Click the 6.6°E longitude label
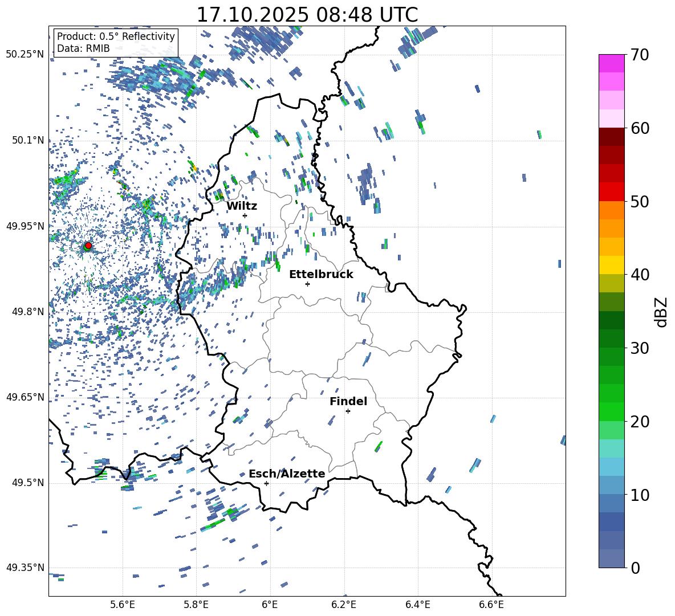 [491, 605]
